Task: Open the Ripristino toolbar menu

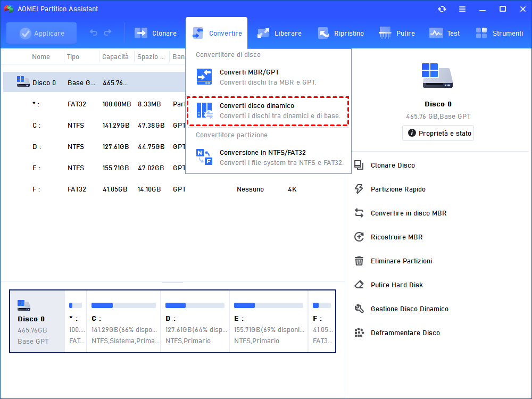Action: coord(340,33)
